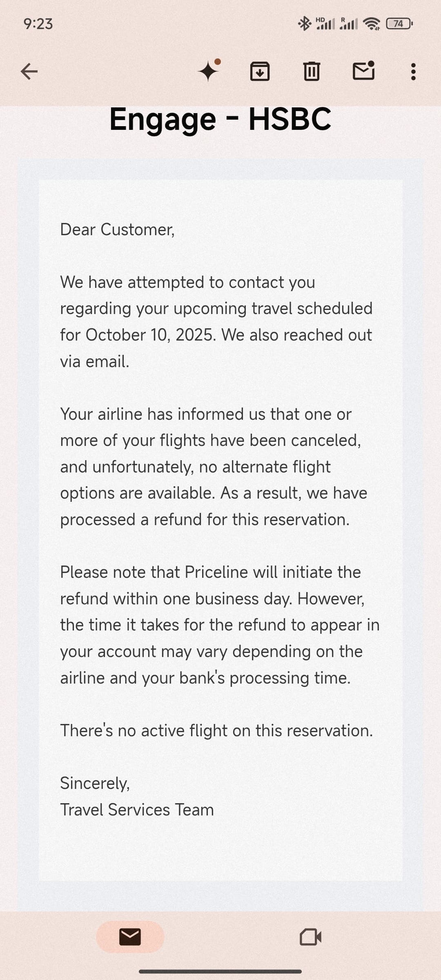Tap the "Engage - HSBC" email heading
The image size is (441, 980).
220,119
